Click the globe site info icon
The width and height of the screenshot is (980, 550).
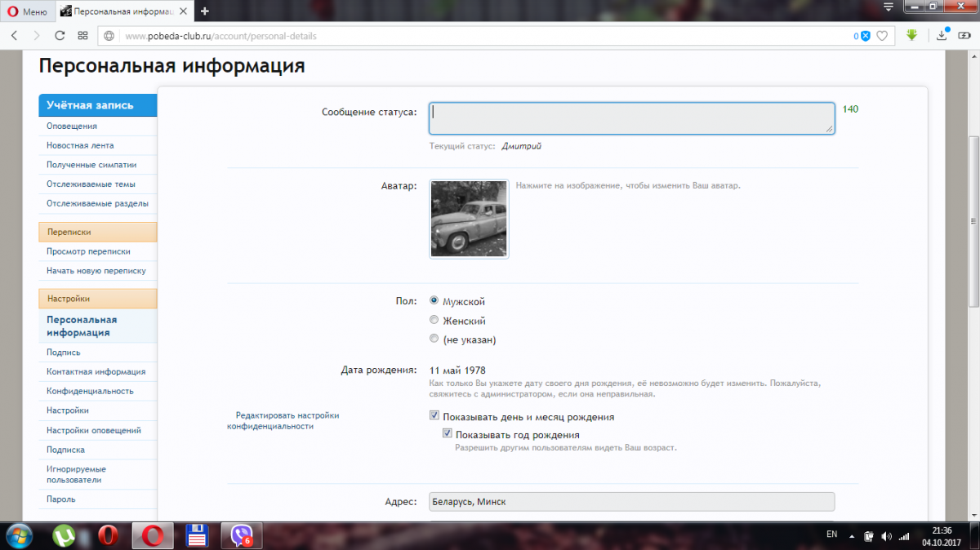pos(109,36)
